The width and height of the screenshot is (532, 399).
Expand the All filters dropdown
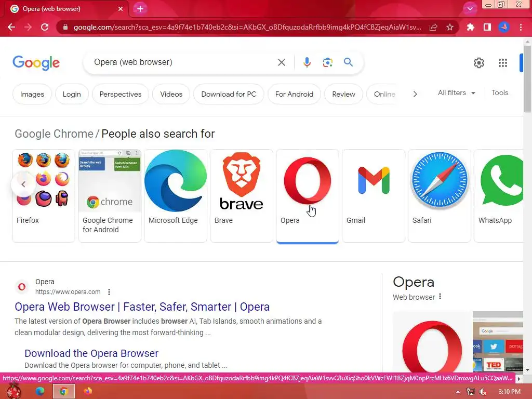tap(457, 92)
